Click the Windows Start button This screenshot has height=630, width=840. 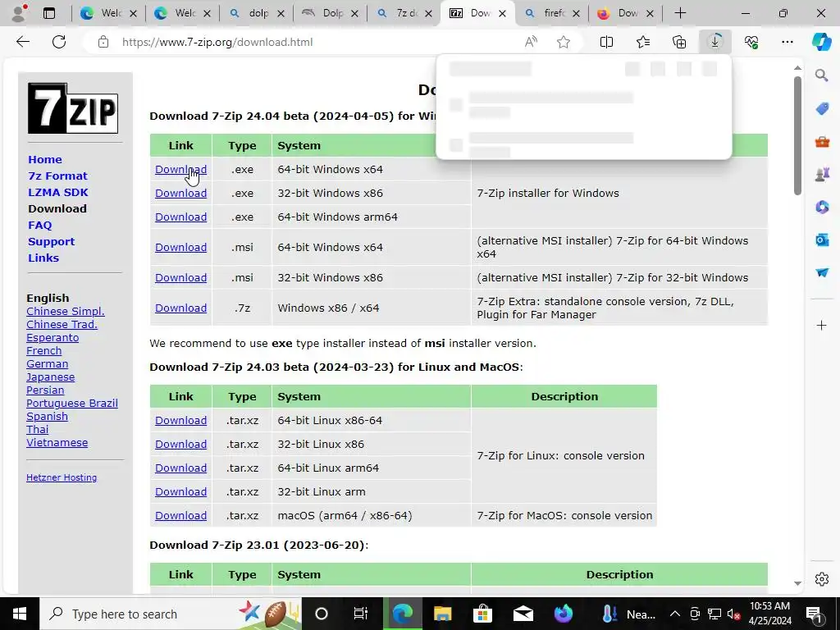pyautogui.click(x=20, y=614)
